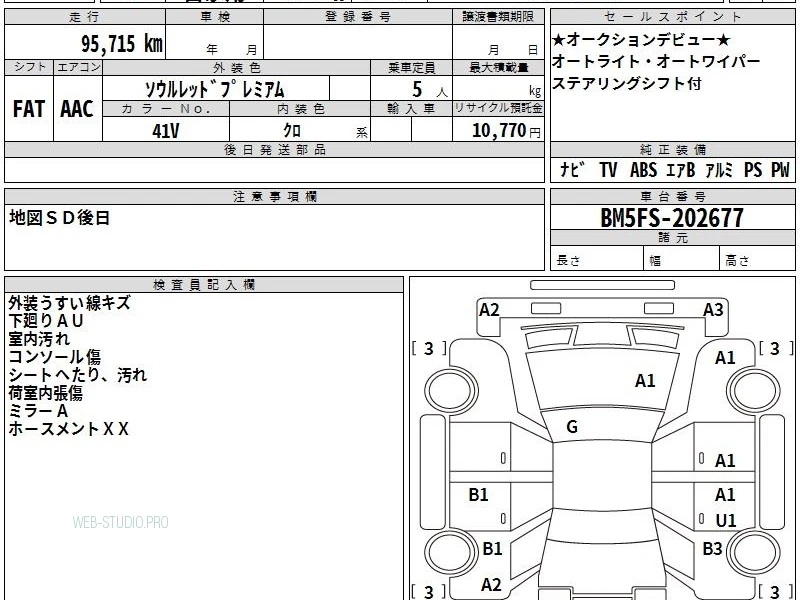Click the G mark on windshield

pos(572,427)
